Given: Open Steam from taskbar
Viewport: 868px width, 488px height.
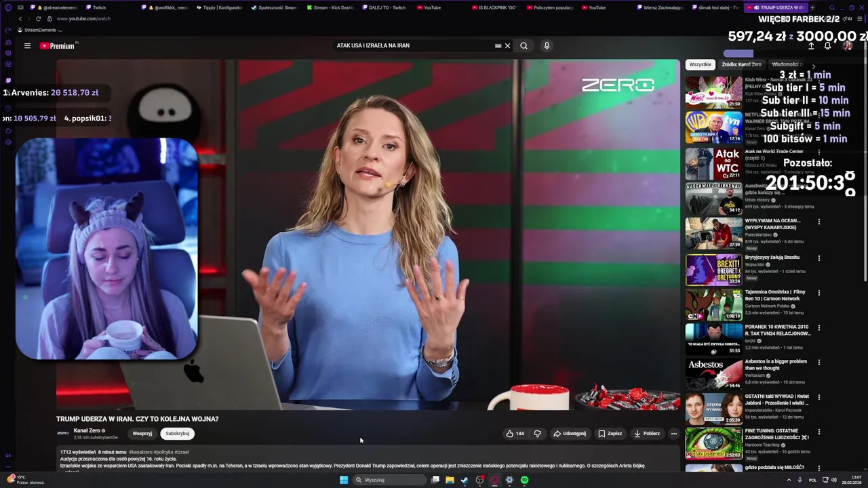Looking at the screenshot, I should [465, 480].
